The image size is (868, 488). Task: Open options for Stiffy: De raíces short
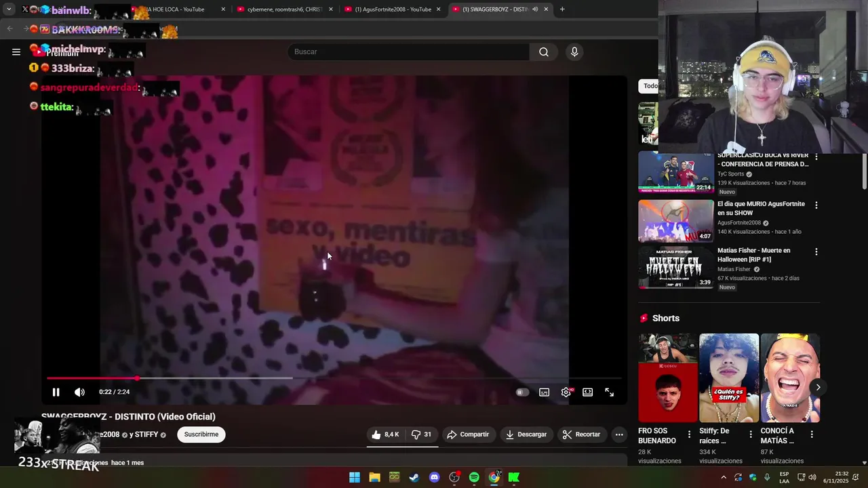click(750, 434)
